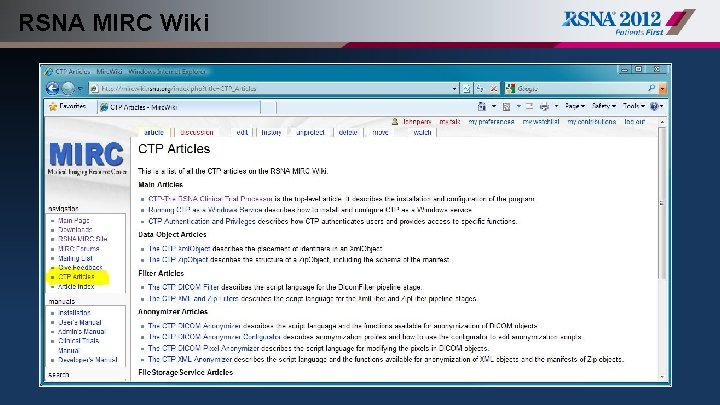Open The CTP DICOM Filter article link

tap(183, 287)
